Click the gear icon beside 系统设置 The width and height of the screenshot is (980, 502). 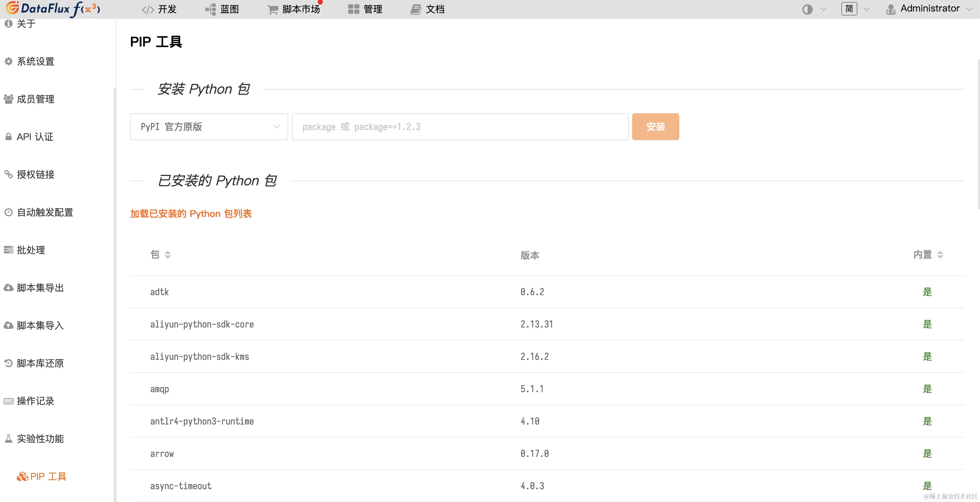(8, 61)
